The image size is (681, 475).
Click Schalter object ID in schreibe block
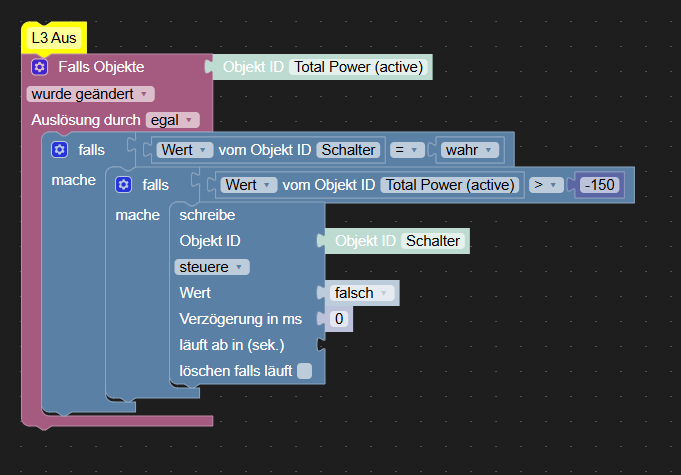click(x=433, y=241)
